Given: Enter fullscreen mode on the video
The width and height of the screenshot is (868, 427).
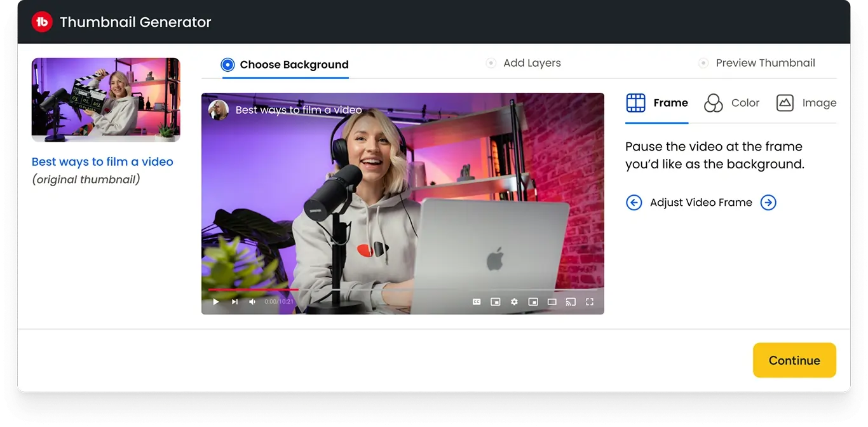Looking at the screenshot, I should click(590, 302).
